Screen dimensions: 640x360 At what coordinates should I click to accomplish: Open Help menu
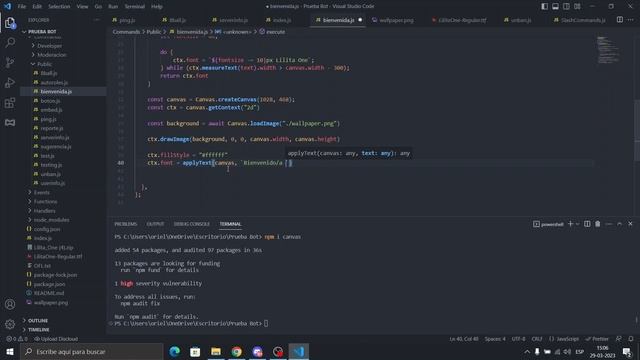click(157, 7)
